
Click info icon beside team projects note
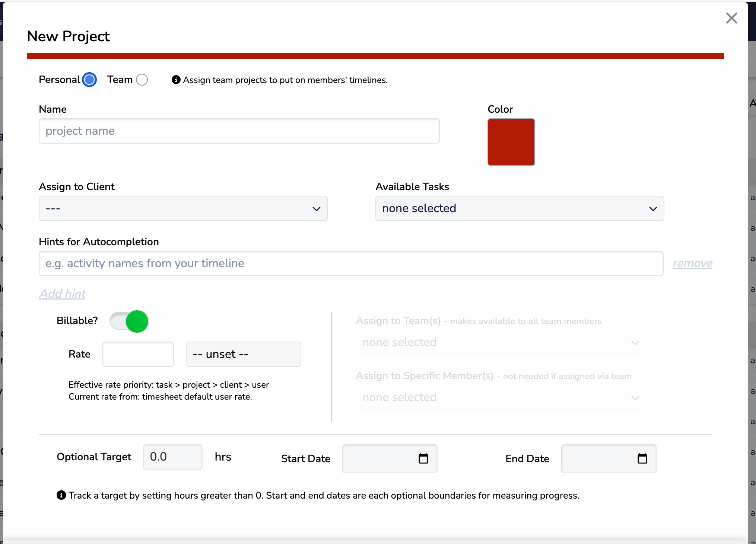coord(176,80)
